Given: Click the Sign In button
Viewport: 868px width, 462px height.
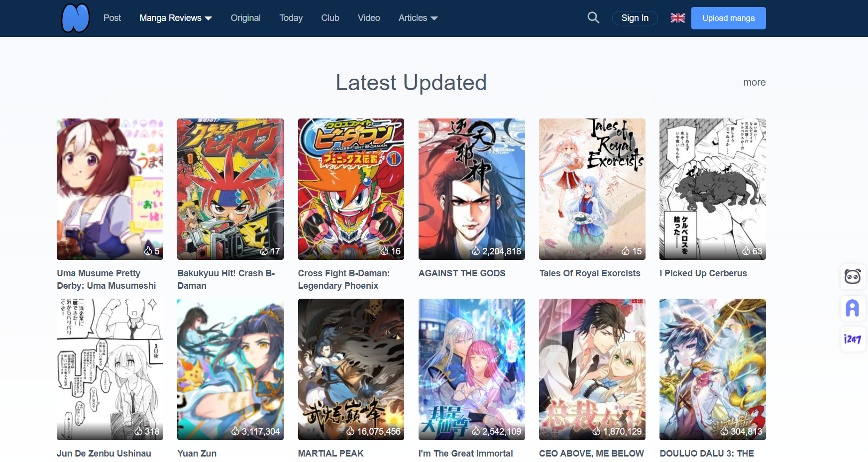Looking at the screenshot, I should click(635, 18).
